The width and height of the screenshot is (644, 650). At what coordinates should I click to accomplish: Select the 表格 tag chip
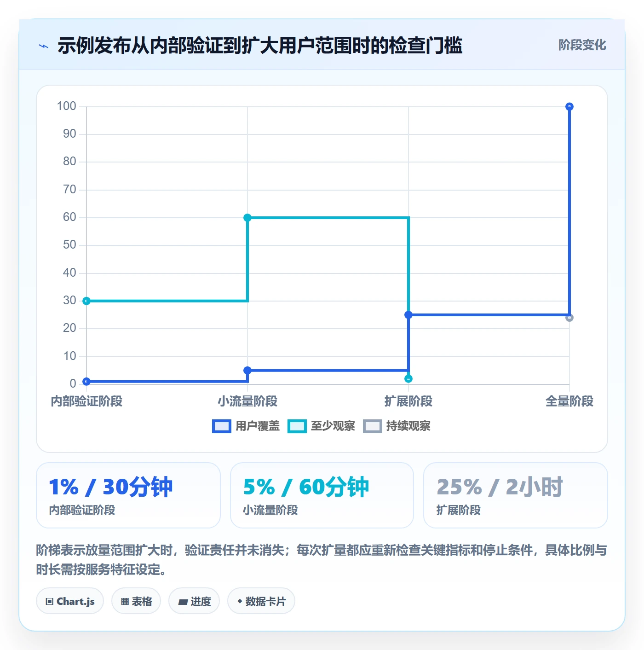[136, 601]
